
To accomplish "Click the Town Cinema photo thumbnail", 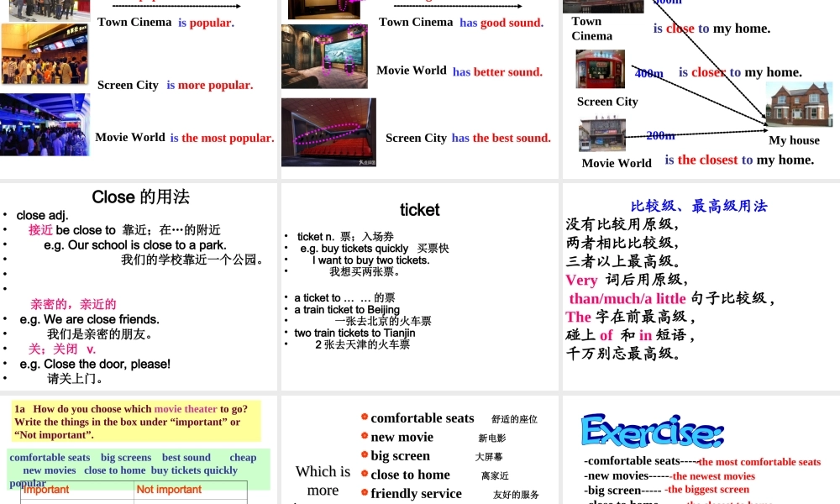I will (x=45, y=11).
